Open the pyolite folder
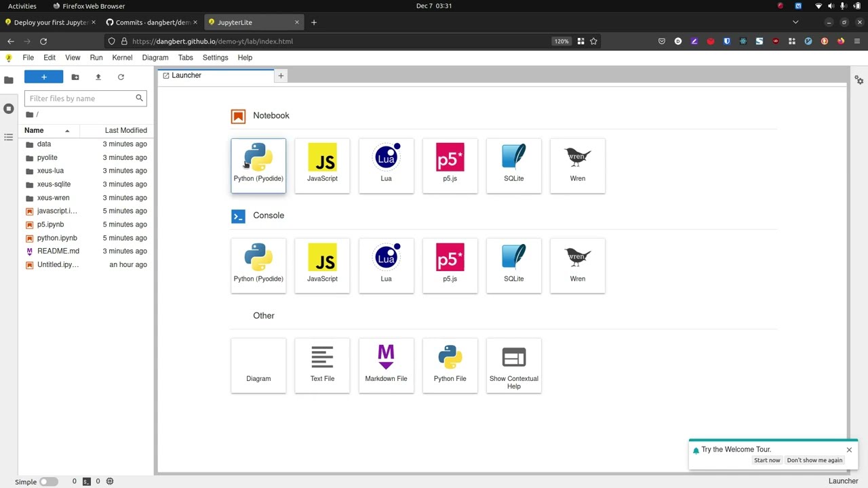The width and height of the screenshot is (868, 488). [85, 157]
